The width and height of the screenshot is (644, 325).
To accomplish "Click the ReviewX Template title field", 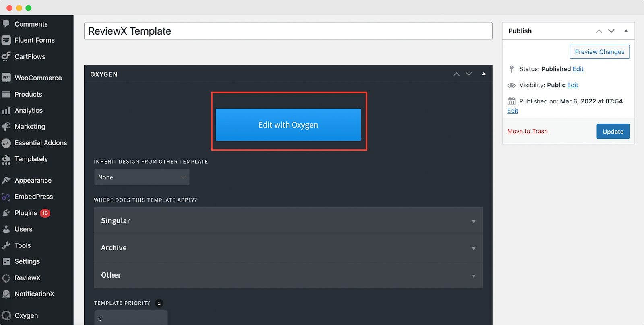I will coord(288,31).
